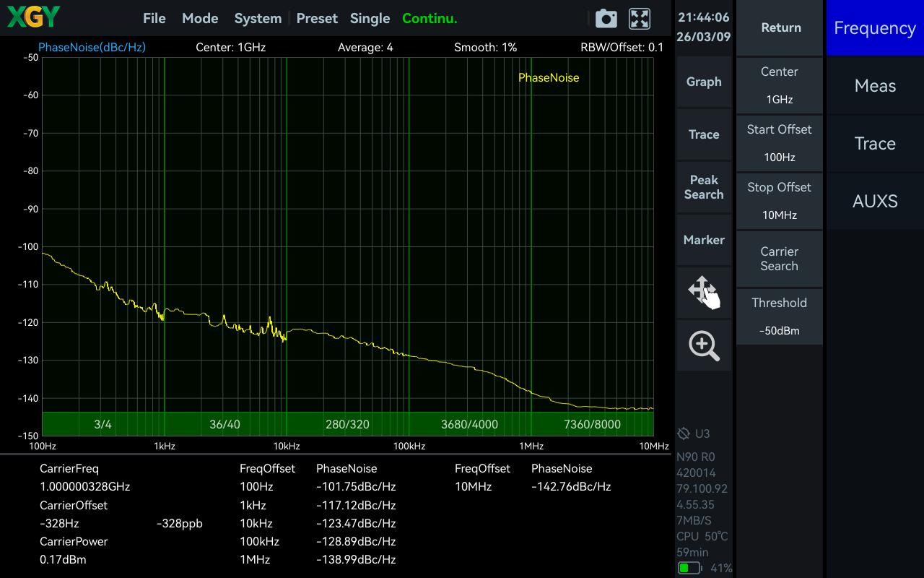
Task: Select the Trace tab on the right panel
Action: pyautogui.click(x=875, y=143)
